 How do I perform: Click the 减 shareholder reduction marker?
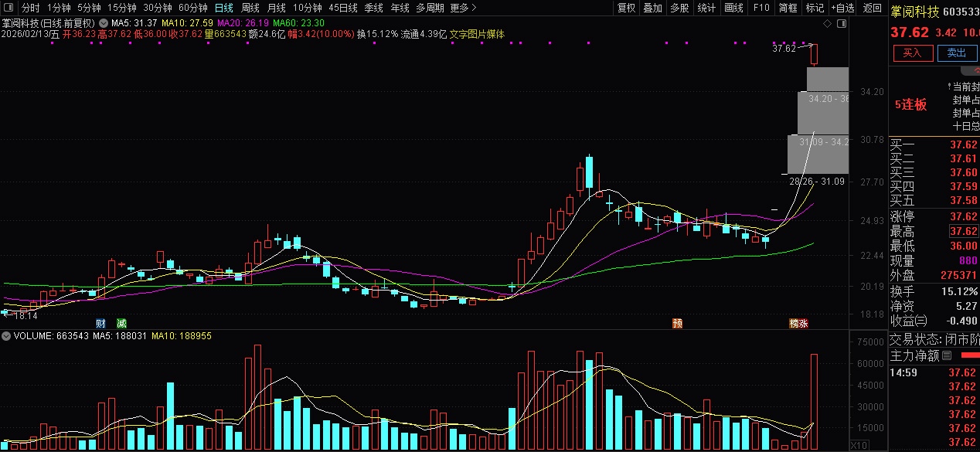point(121,323)
